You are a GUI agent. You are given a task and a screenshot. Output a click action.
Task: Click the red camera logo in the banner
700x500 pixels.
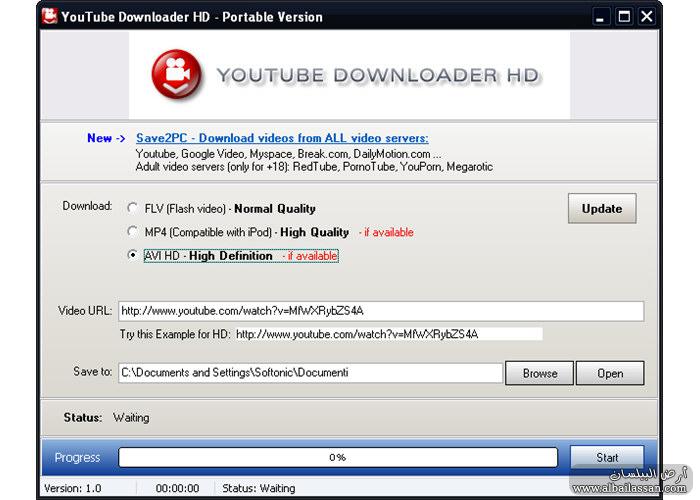click(x=176, y=74)
